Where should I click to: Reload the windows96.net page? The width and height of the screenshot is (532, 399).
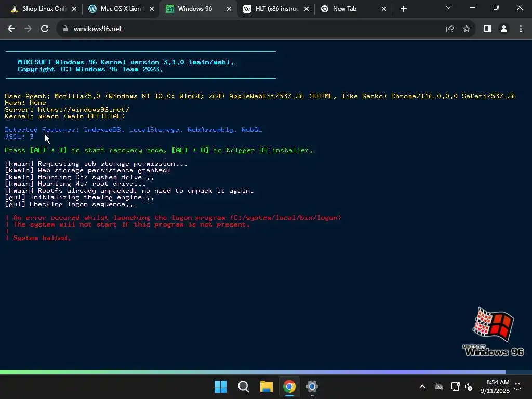45,29
